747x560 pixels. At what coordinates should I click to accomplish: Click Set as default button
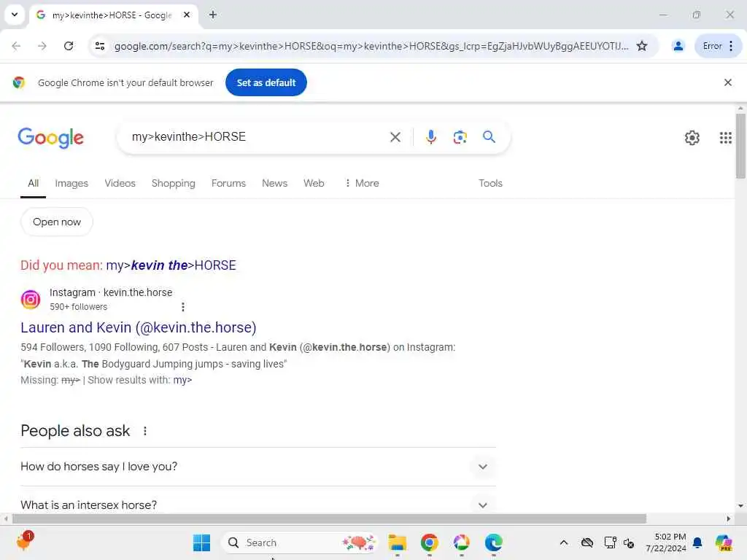[x=266, y=82]
